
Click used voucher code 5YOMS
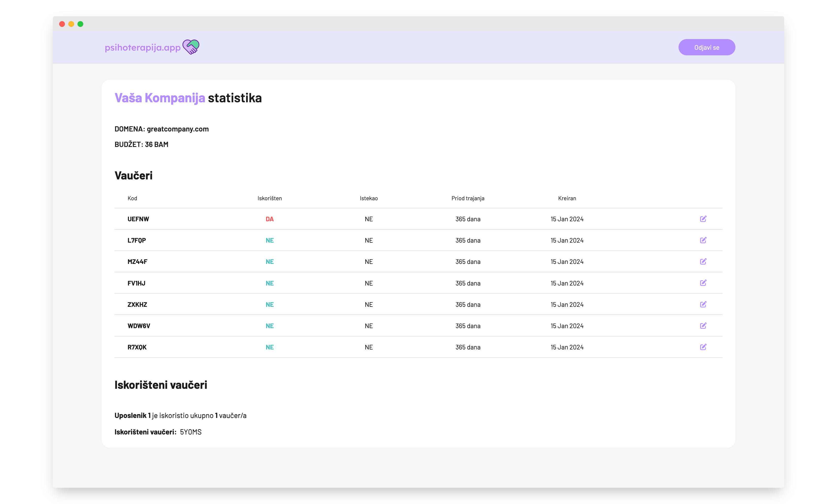(190, 432)
